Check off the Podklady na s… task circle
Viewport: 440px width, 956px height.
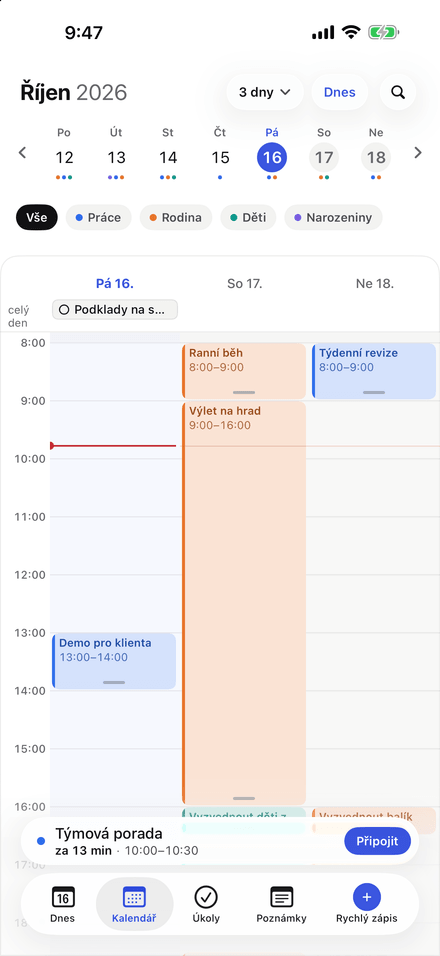(64, 310)
